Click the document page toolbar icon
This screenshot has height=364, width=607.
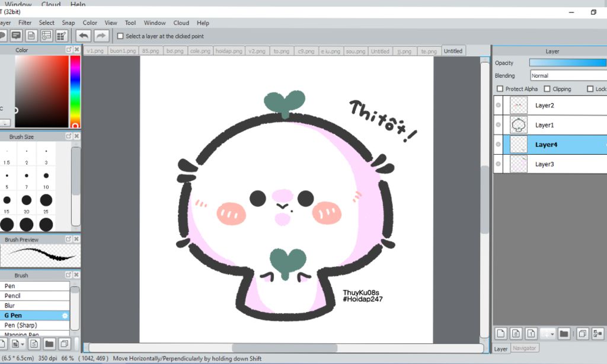click(31, 36)
